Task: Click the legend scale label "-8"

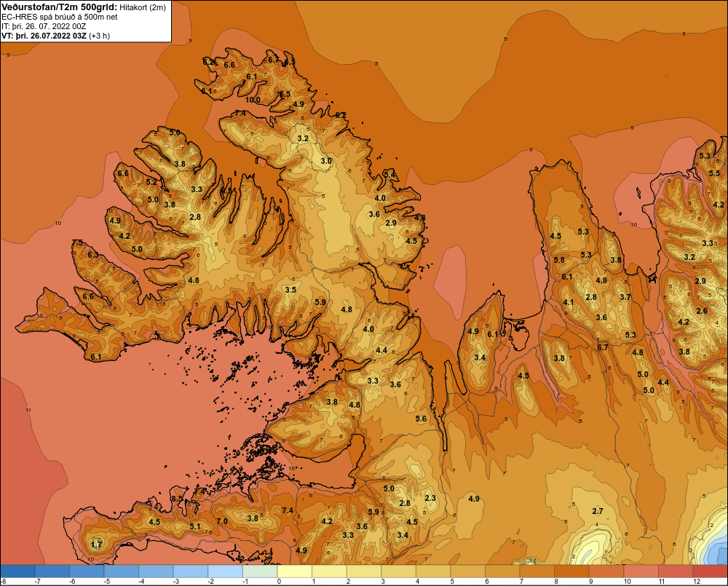Action: click(4, 582)
